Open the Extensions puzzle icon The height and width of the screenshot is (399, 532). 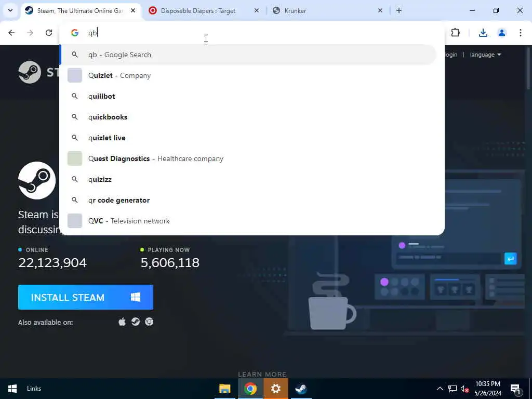coord(455,33)
